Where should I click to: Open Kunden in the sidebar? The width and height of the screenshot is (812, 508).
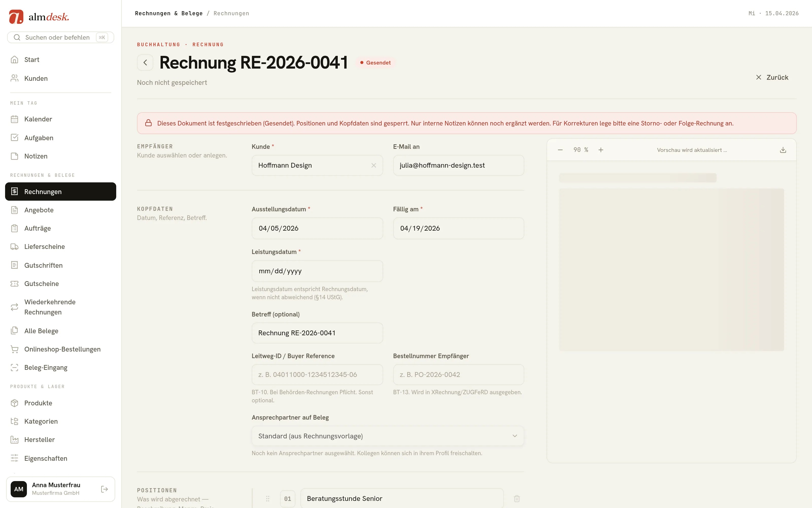(x=60, y=78)
